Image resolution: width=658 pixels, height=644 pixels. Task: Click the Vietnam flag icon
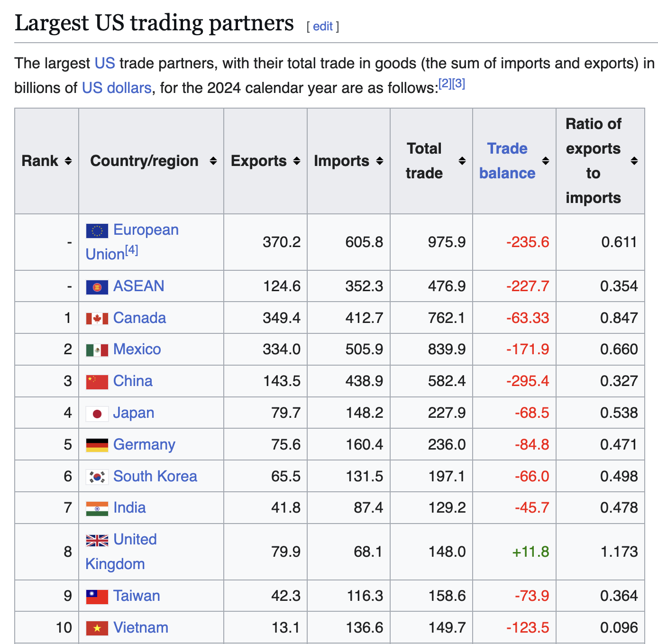click(97, 628)
